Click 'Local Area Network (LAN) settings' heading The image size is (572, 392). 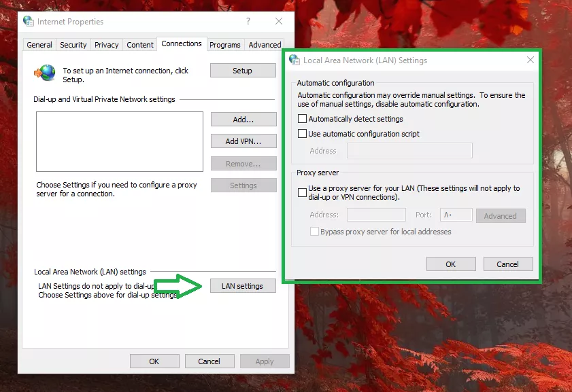click(x=90, y=272)
